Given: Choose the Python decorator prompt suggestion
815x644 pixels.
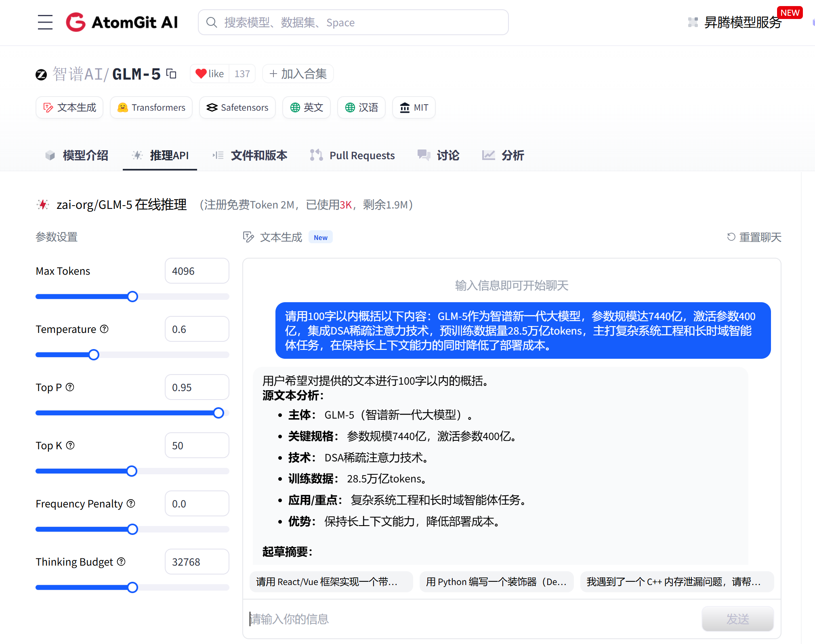Looking at the screenshot, I should coord(496,582).
